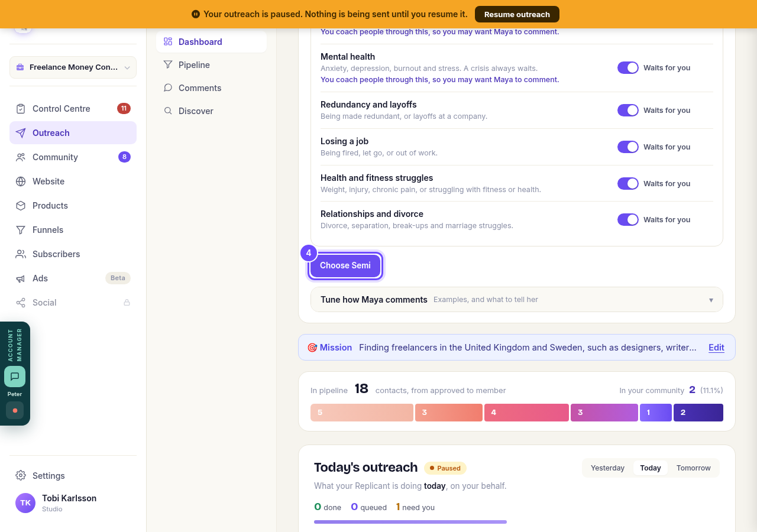Screen dimensions: 757x532
Task: Click the Outreach paper-plane icon
Action: [x=21, y=133]
